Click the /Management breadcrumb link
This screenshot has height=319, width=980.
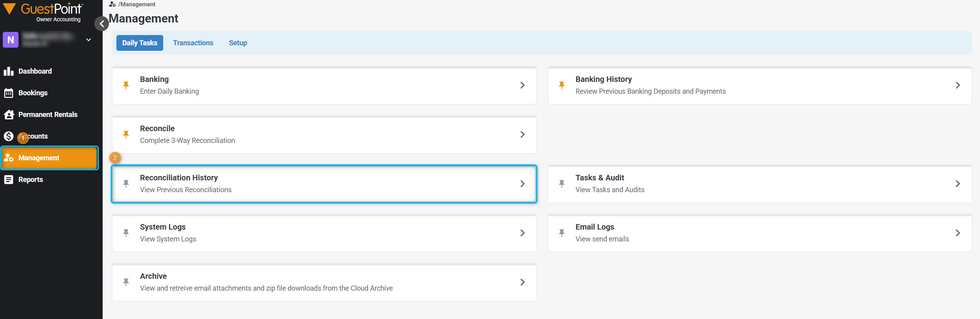click(x=137, y=4)
